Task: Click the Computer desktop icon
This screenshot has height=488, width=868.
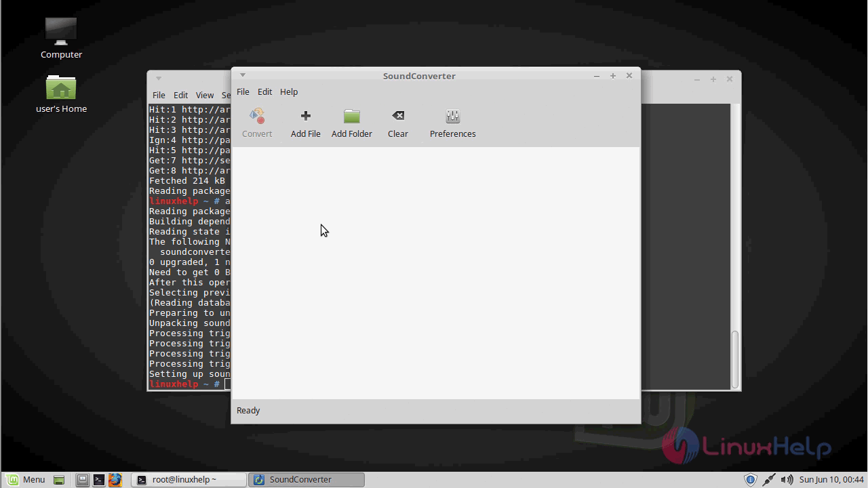Action: click(x=61, y=38)
